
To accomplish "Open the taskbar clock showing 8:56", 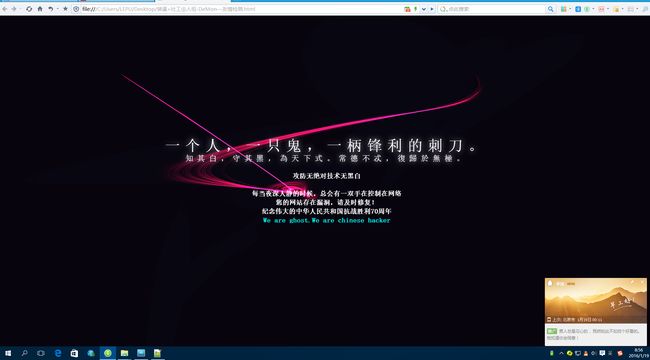I will click(638, 353).
